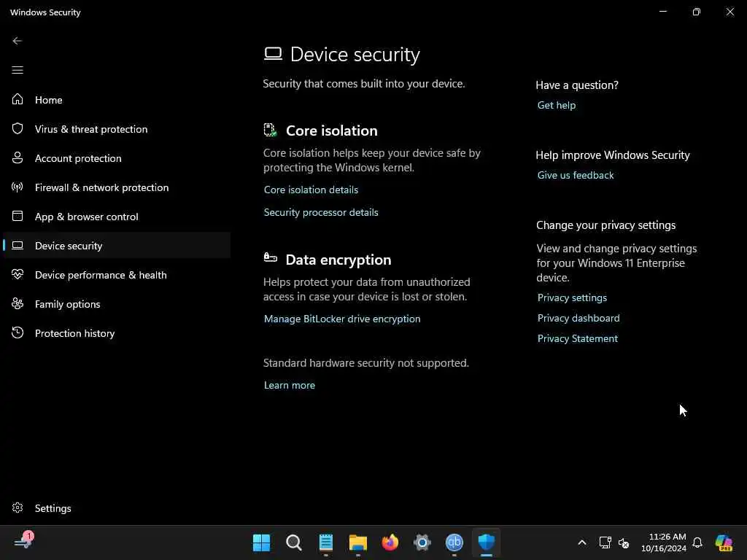Go back using the back arrow
747x560 pixels.
pyautogui.click(x=18, y=41)
